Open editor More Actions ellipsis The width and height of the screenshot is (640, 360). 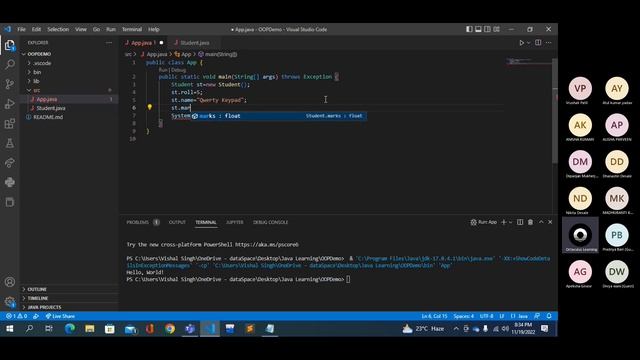point(549,42)
